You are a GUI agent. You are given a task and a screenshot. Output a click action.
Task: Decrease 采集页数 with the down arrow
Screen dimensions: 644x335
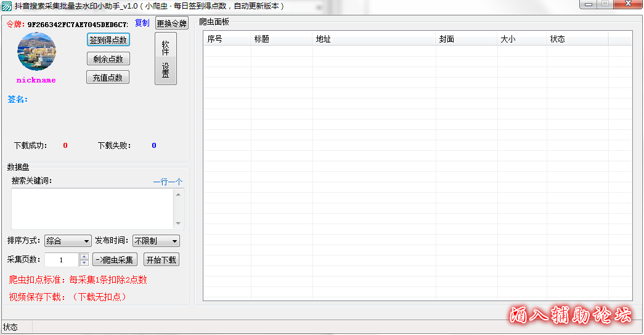pyautogui.click(x=84, y=263)
